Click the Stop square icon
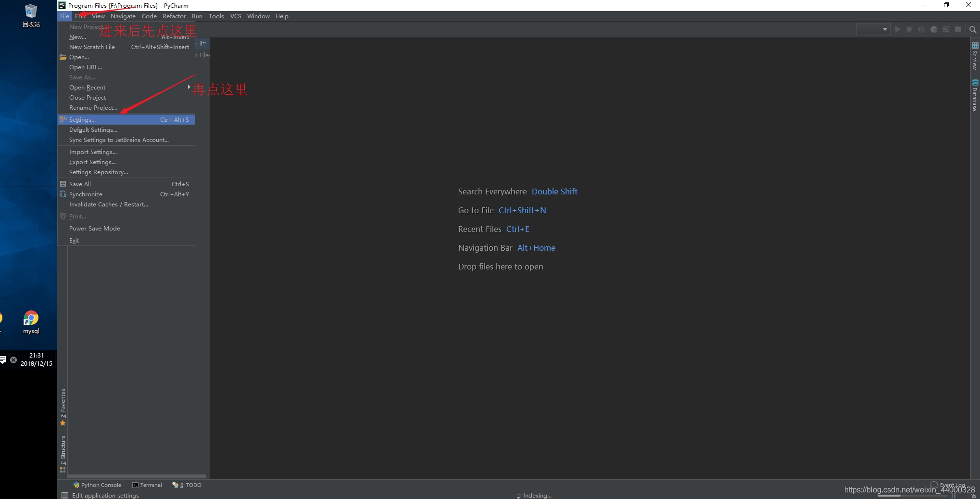The width and height of the screenshot is (980, 499). (x=958, y=29)
